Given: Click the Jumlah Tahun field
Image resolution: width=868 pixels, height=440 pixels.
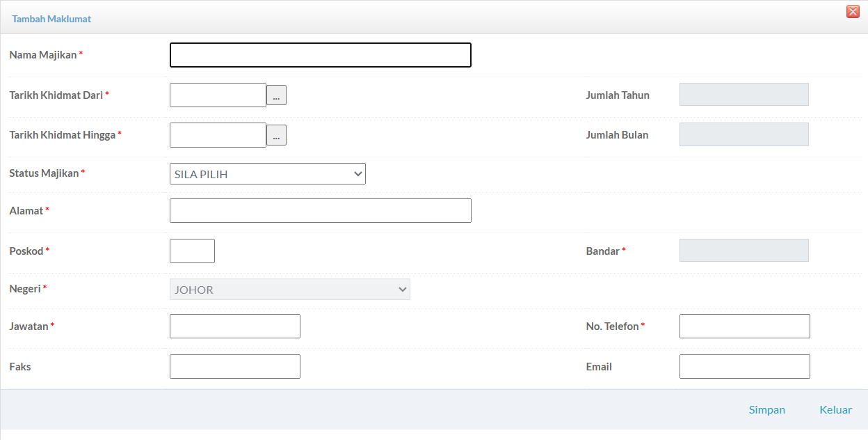Looking at the screenshot, I should pyautogui.click(x=744, y=95).
